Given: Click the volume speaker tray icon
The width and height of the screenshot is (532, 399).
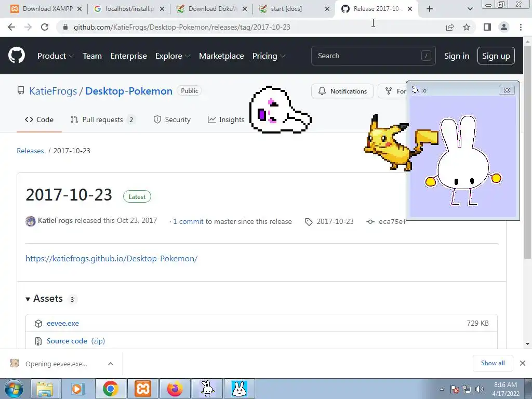Looking at the screenshot, I should click(479, 390).
